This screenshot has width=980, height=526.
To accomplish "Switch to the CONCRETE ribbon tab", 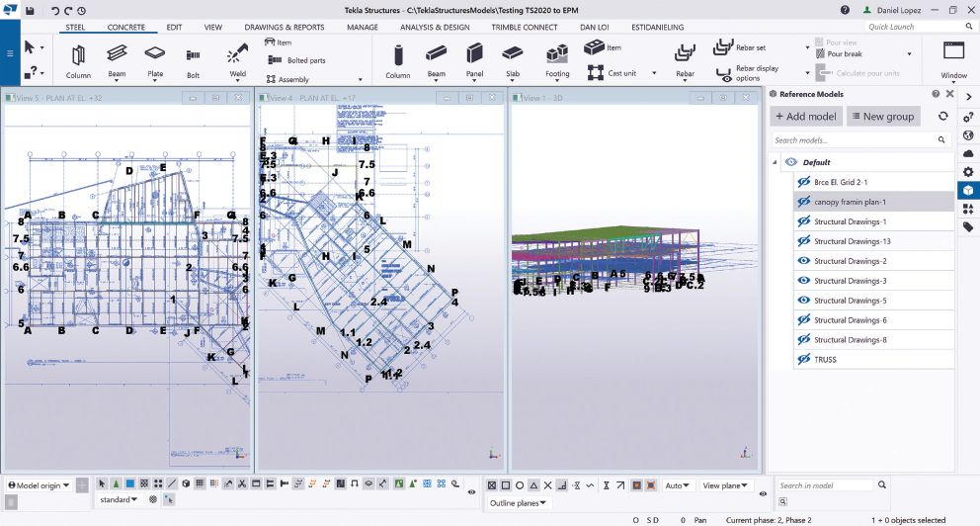I will pyautogui.click(x=125, y=28).
